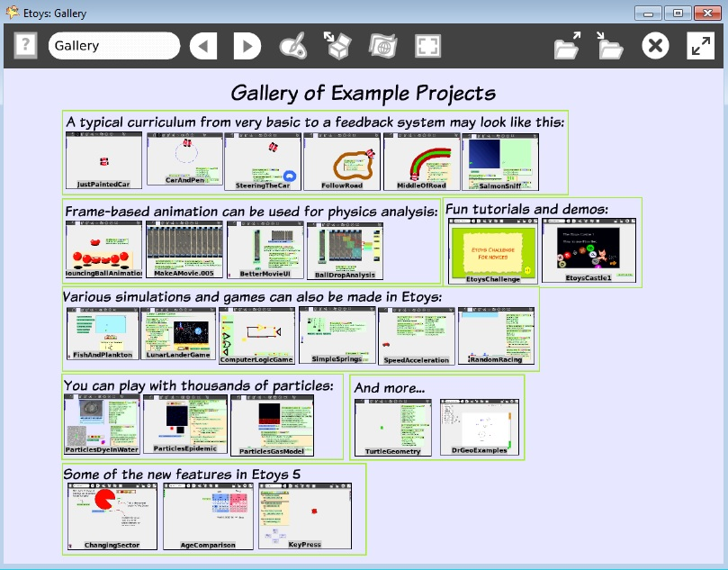Go to the next project arrow

coord(247,46)
